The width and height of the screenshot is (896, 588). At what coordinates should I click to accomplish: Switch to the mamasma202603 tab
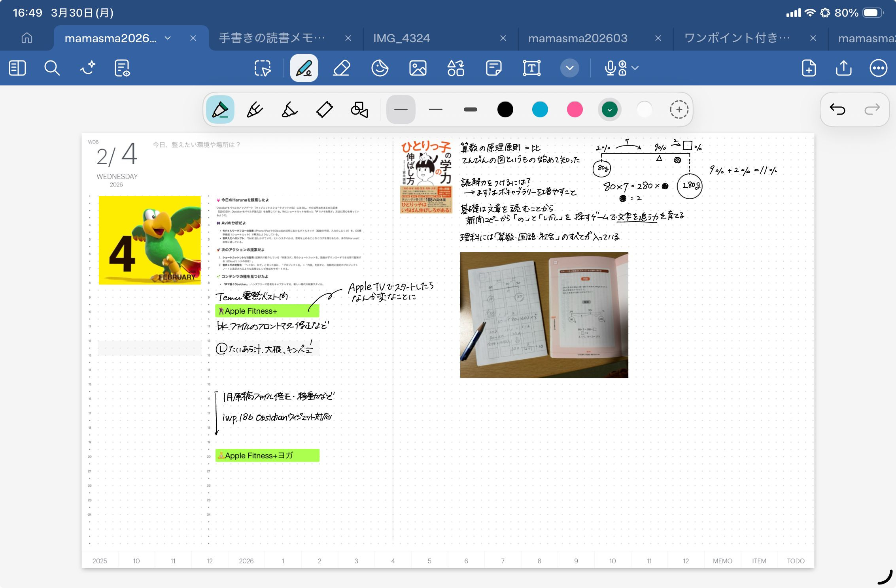577,38
